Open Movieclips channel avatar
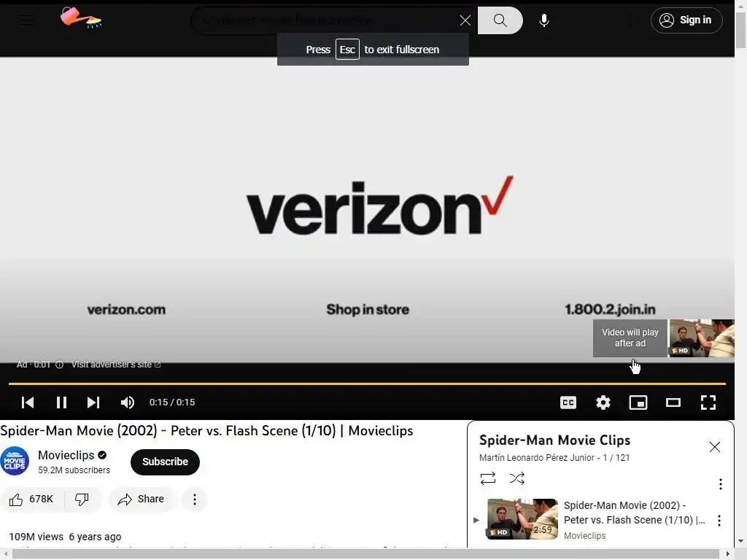The height and width of the screenshot is (560, 747). (x=15, y=461)
